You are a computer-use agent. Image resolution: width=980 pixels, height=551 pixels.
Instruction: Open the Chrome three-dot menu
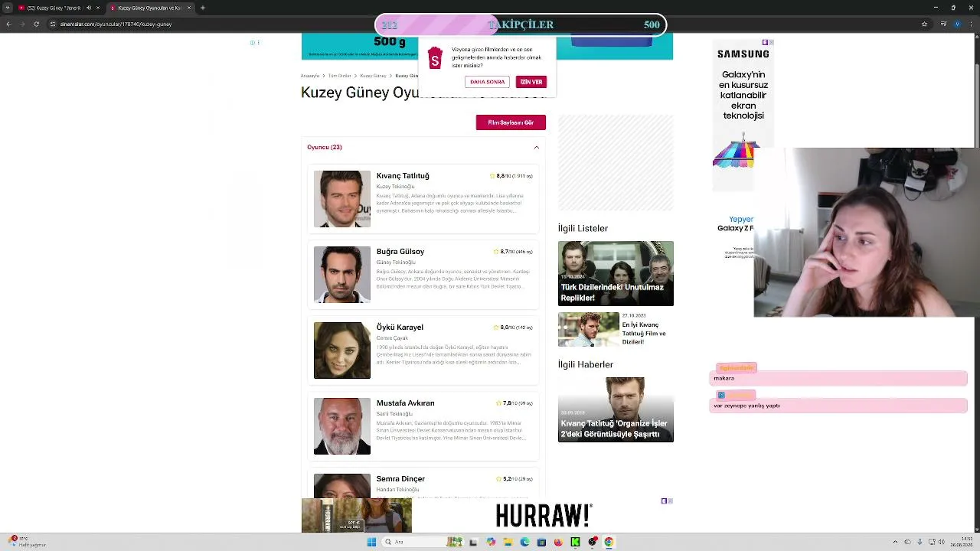click(972, 24)
